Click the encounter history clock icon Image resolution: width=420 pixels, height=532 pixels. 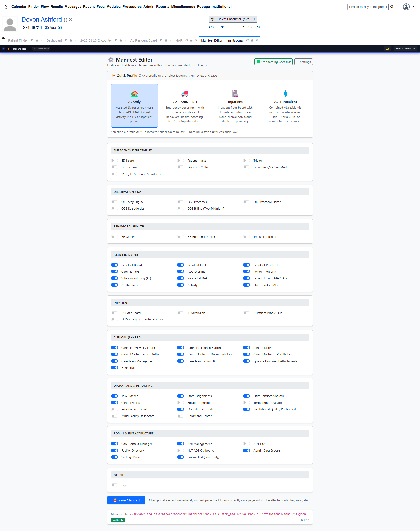212,19
